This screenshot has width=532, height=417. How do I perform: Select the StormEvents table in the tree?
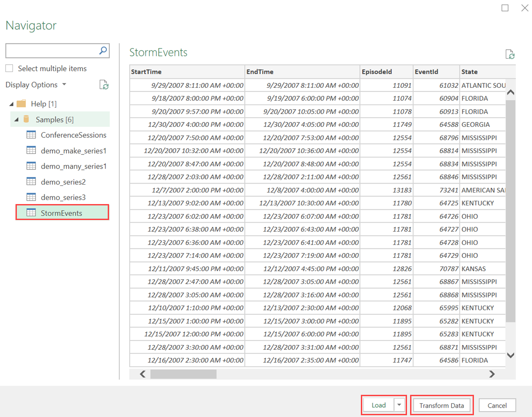[62, 213]
